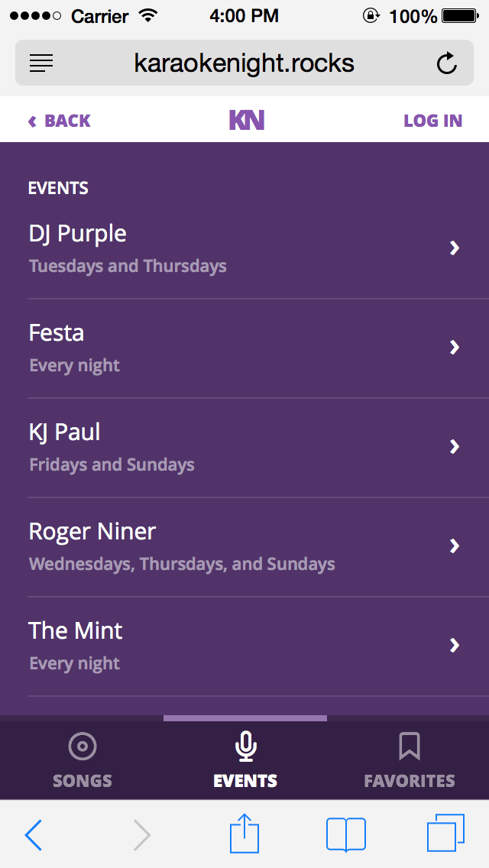Tap the karaokenight.rocks address field
Image resolution: width=489 pixels, height=868 pixels.
(244, 63)
